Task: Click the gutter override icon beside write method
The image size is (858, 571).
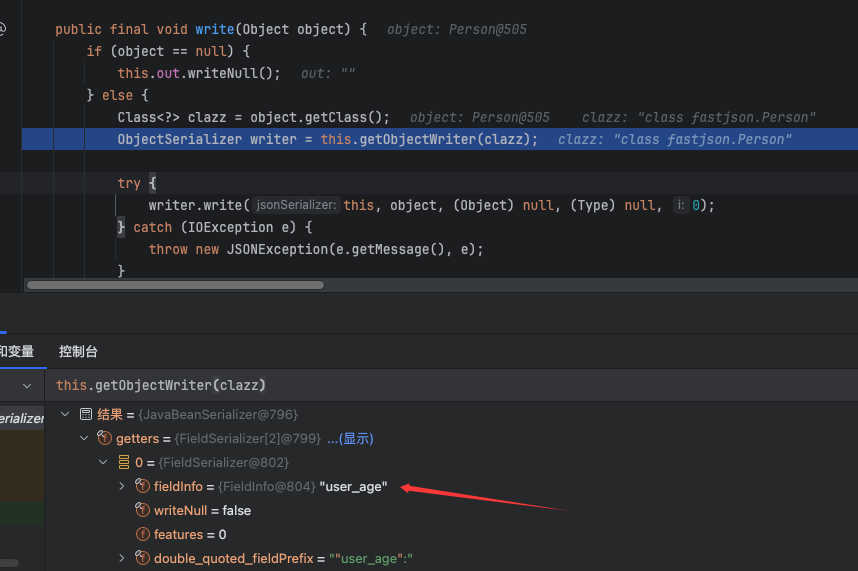Action: (2, 30)
